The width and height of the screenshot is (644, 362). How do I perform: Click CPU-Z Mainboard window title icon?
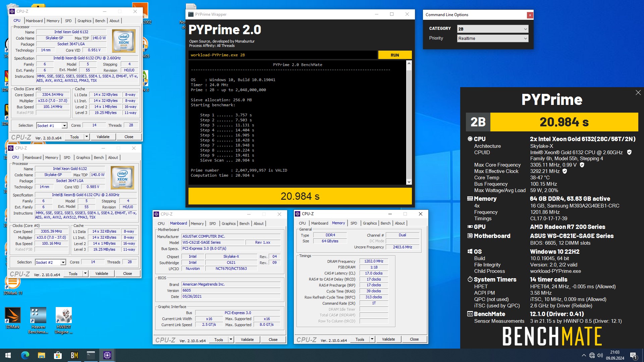[x=156, y=214]
